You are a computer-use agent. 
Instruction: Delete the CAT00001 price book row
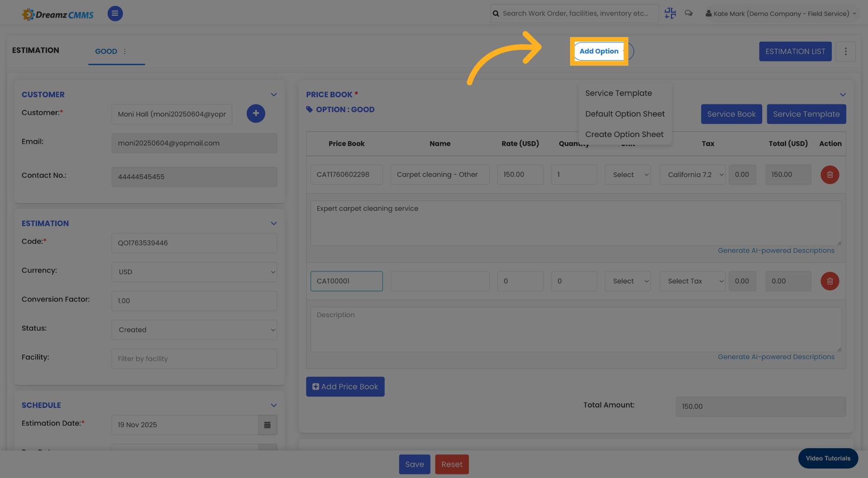click(830, 281)
